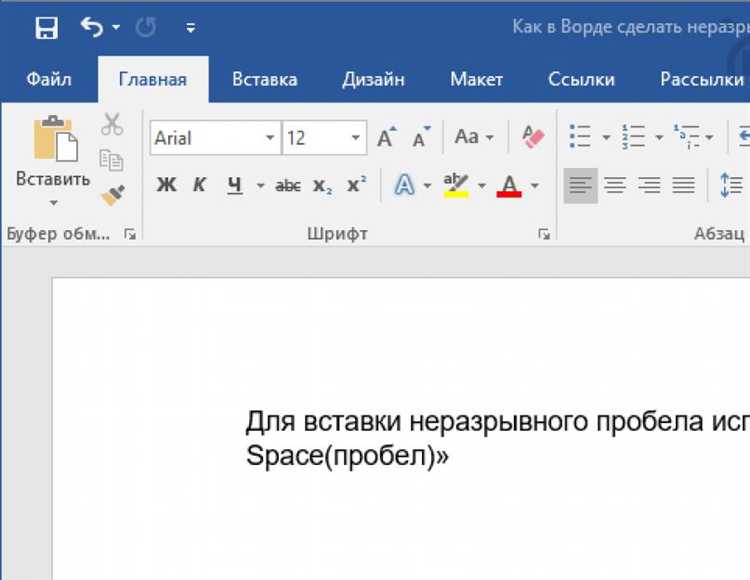The image size is (750, 580).
Task: Click the Clear All Formatting eraser icon
Action: (x=533, y=137)
